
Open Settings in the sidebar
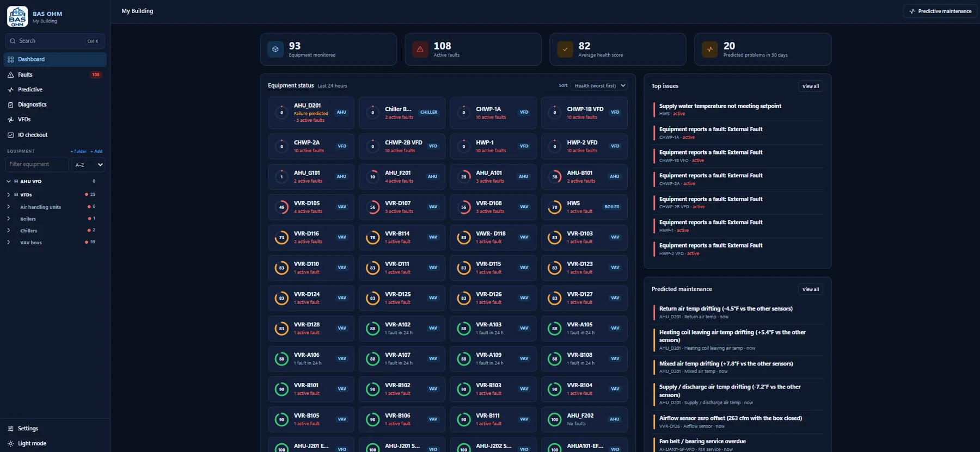[55, 429]
